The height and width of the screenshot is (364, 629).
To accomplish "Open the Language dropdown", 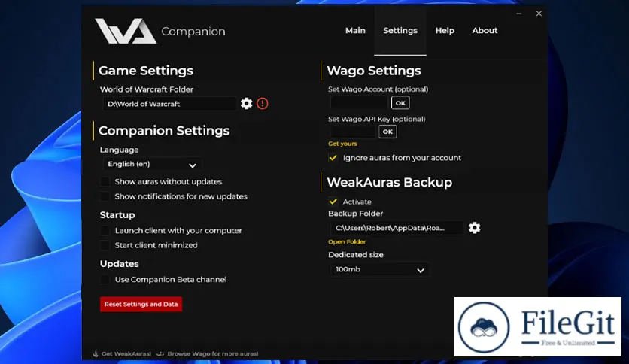I will (x=153, y=165).
